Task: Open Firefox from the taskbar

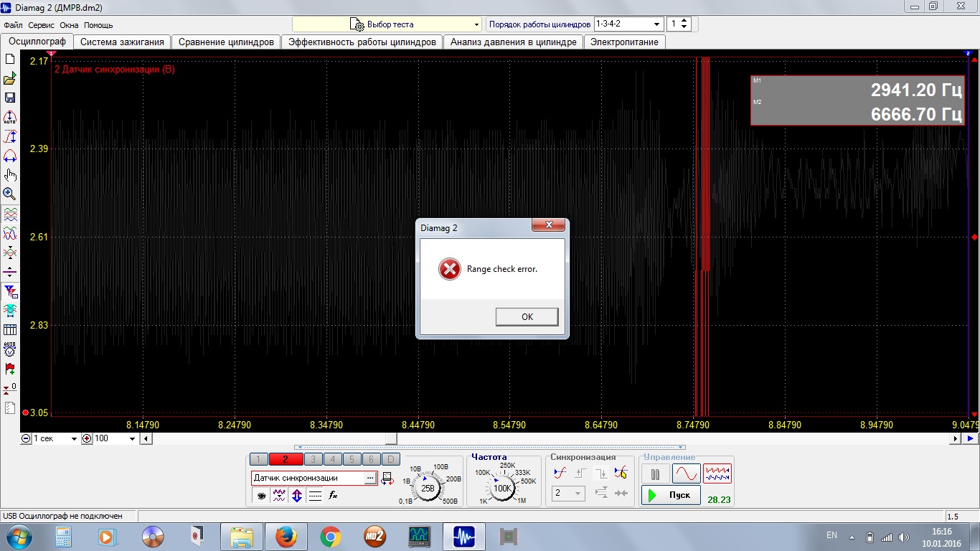Action: (x=286, y=536)
